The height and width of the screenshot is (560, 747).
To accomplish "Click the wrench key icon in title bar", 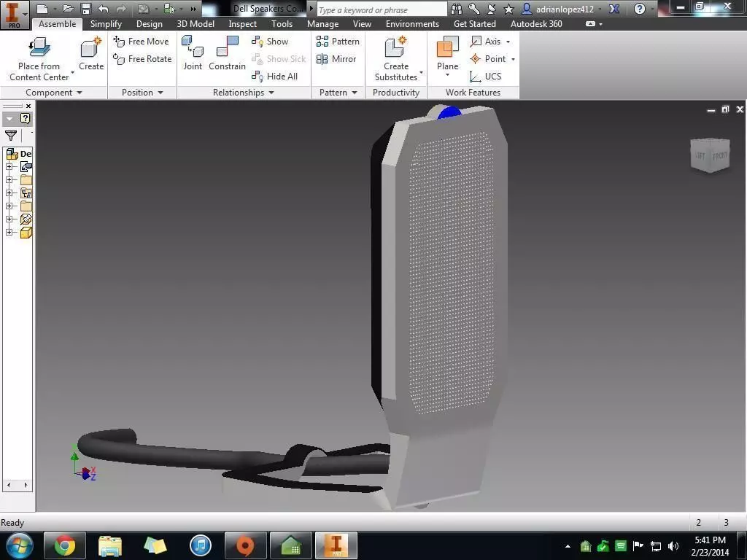I will (x=474, y=9).
